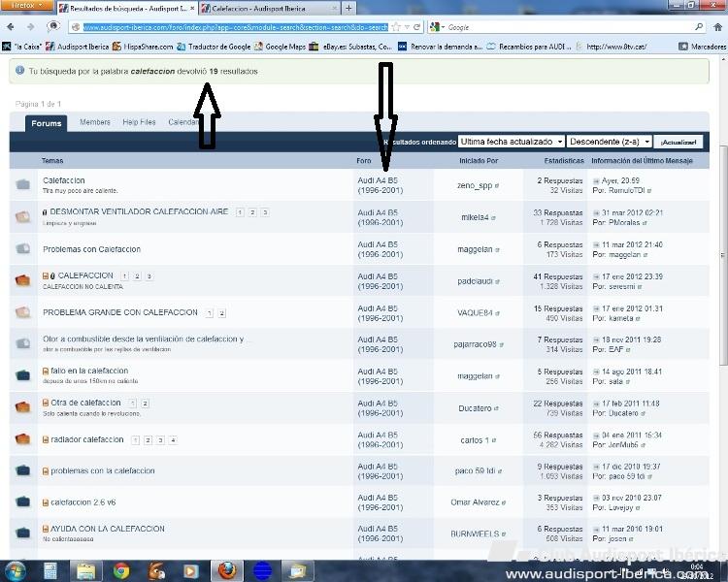Click the Windows Start orb
Viewport: 728px width, 582px height.
(15, 570)
